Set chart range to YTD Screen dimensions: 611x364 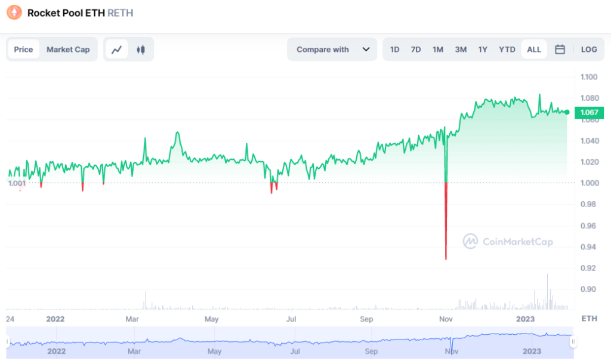(507, 50)
